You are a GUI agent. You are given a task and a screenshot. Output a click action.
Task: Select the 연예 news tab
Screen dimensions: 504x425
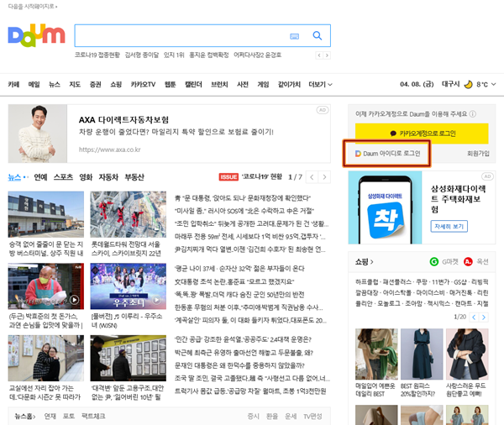pos(40,177)
